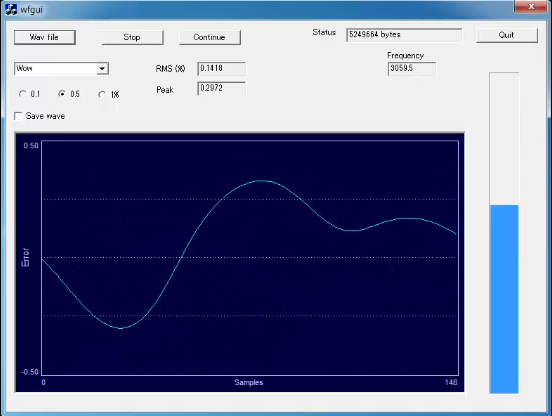Open the Wav file button
Screen dimensions: 552x416
tap(45, 37)
